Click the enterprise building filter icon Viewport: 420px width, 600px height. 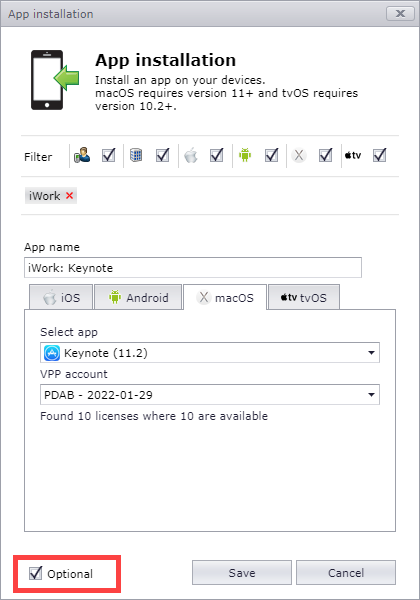(136, 155)
